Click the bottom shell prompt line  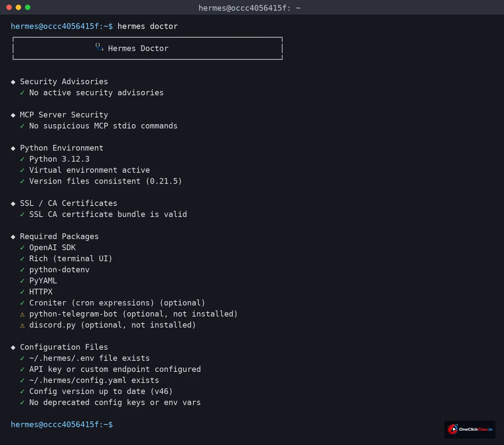click(62, 425)
